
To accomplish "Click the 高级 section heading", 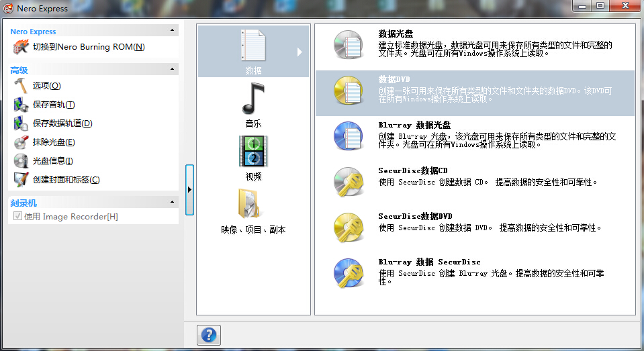I will (19, 70).
